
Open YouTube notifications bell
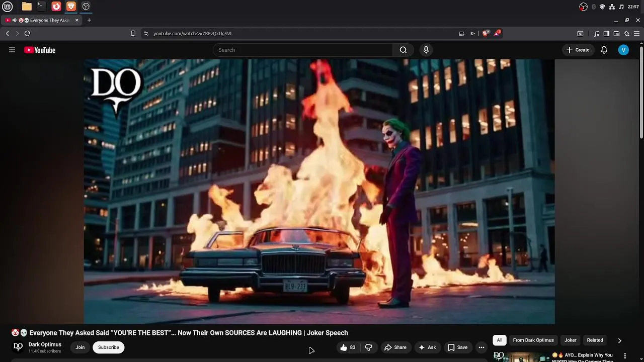604,50
